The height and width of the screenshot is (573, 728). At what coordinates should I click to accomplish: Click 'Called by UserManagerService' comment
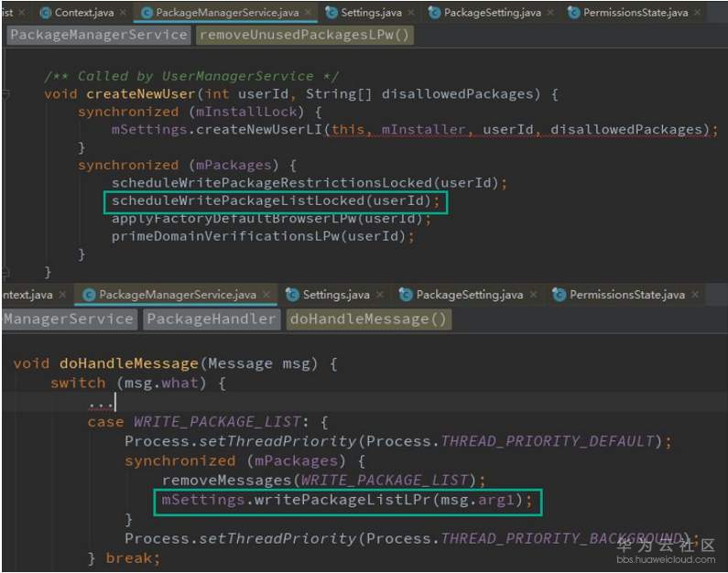tap(191, 76)
